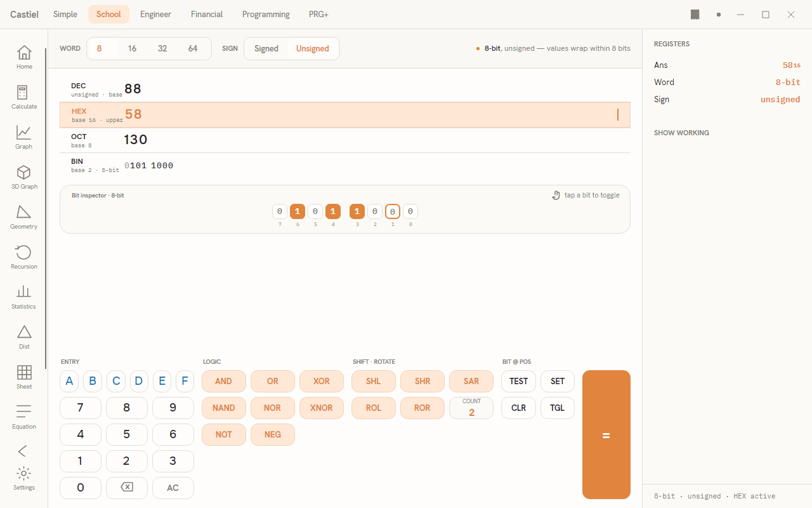The width and height of the screenshot is (812, 508).
Task: Toggle bit 7 in the bit inspector
Action: pyautogui.click(x=280, y=211)
